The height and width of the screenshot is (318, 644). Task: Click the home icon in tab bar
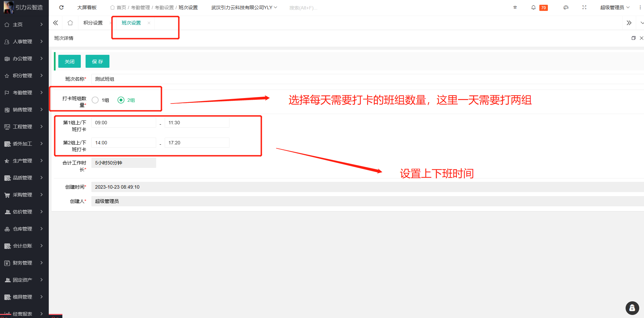coord(70,23)
